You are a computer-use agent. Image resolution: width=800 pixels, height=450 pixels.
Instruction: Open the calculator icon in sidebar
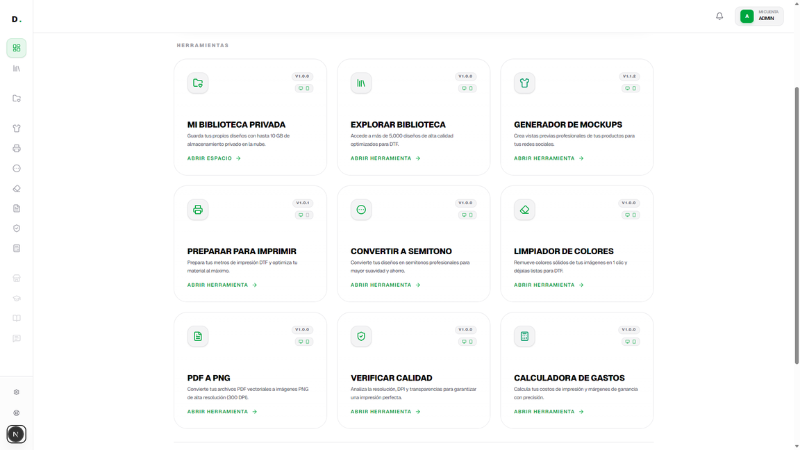point(16,248)
